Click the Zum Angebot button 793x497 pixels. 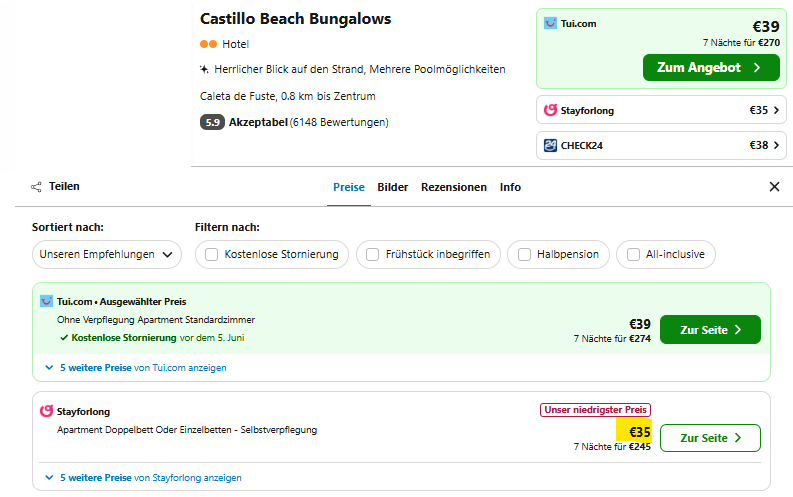pyautogui.click(x=711, y=68)
